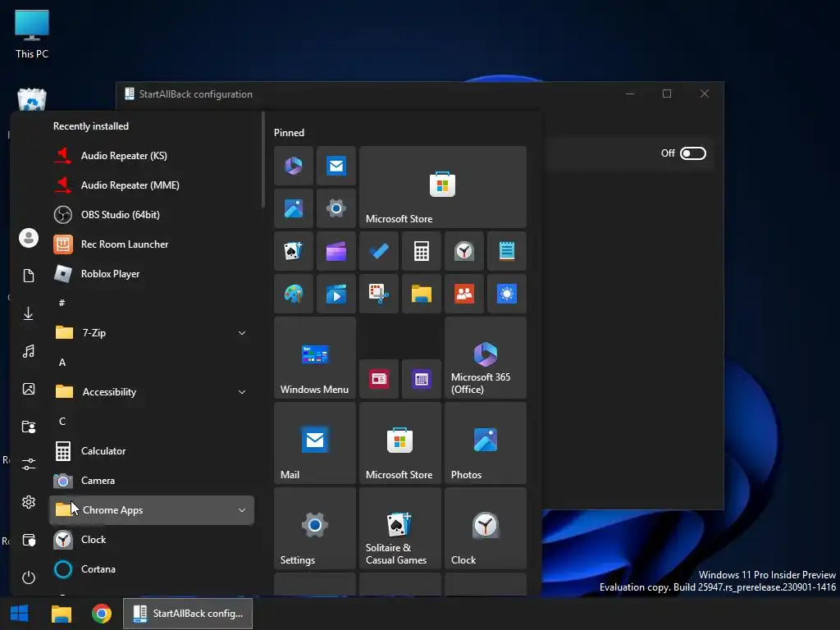The image size is (840, 630).
Task: Click the sliders icon in the start sidebar
Action: pyautogui.click(x=29, y=464)
